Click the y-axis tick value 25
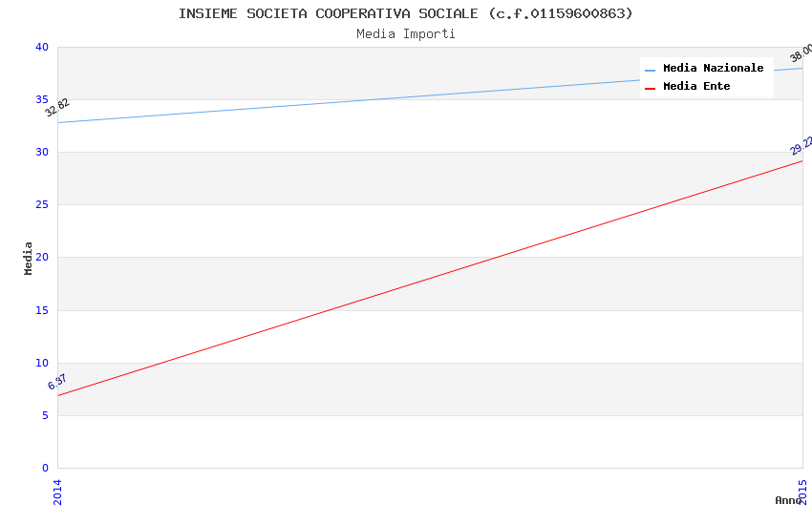 tap(42, 205)
